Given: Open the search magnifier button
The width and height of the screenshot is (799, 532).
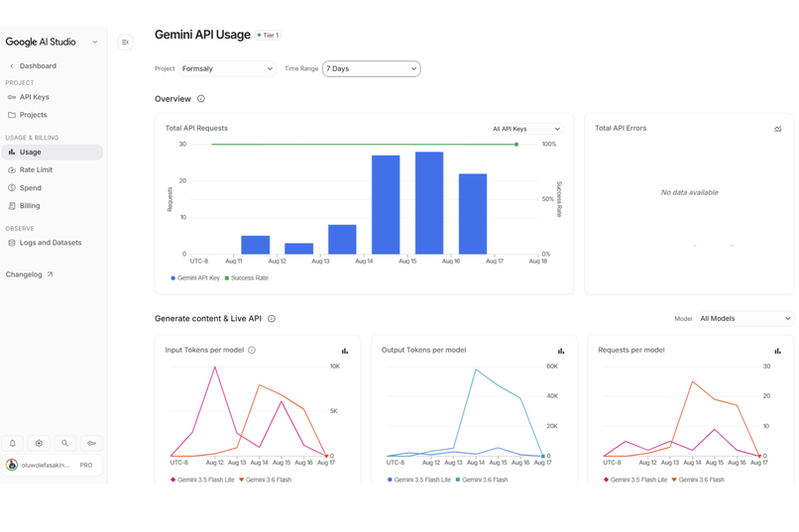Looking at the screenshot, I should 64,443.
